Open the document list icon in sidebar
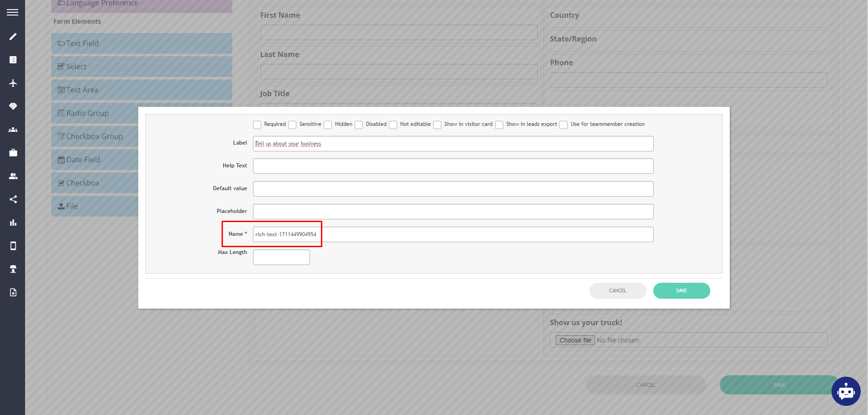 tap(13, 59)
